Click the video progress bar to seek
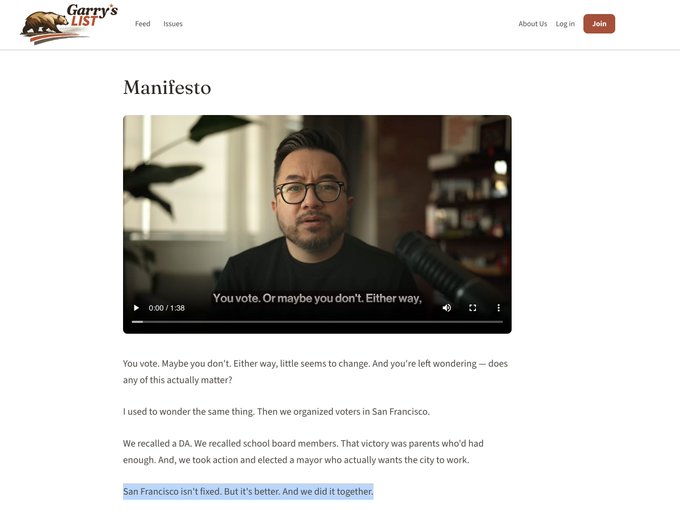 click(317, 322)
